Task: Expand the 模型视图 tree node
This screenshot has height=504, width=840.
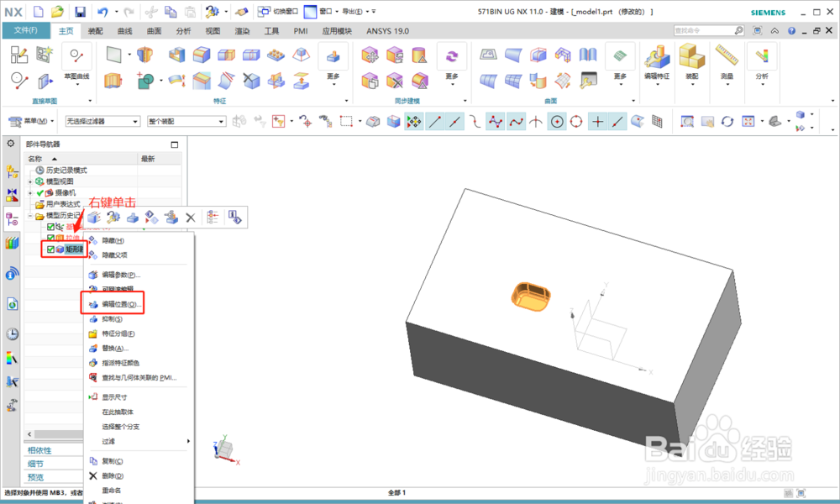Action: point(30,181)
